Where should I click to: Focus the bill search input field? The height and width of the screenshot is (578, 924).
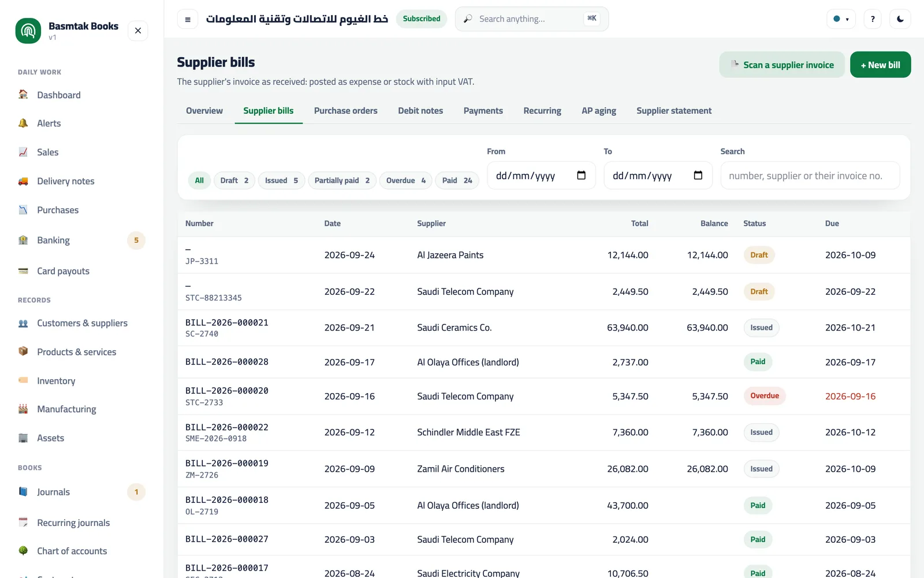tap(810, 175)
